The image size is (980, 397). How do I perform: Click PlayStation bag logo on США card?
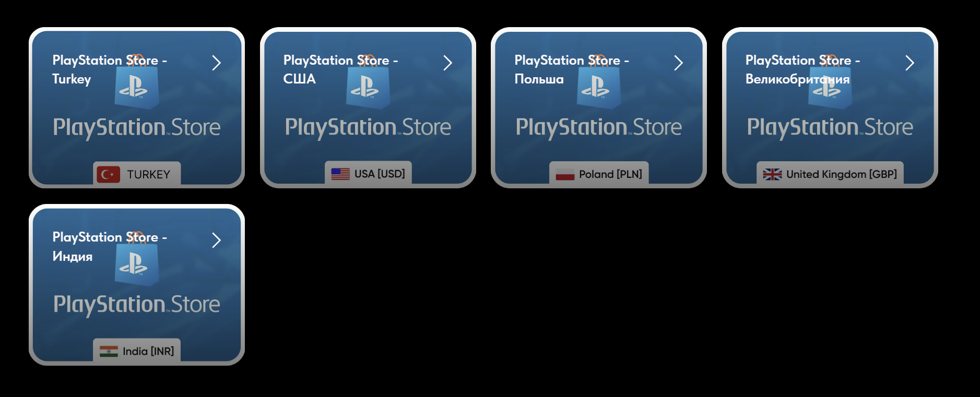click(x=368, y=82)
